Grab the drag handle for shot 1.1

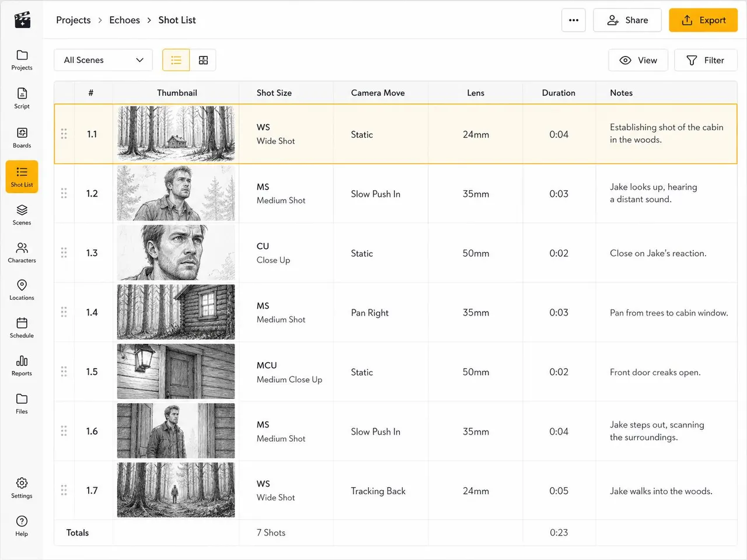[64, 134]
